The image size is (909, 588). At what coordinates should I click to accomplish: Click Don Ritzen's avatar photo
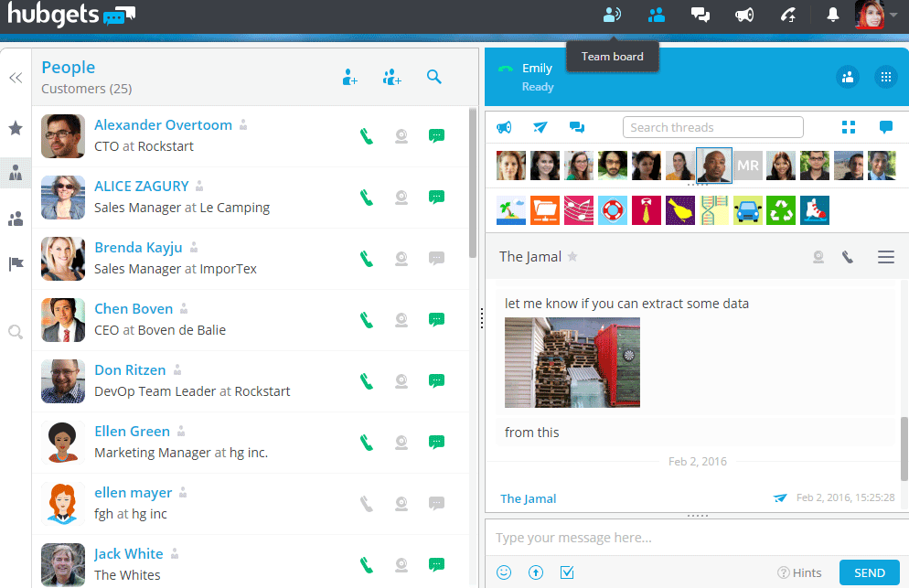[x=62, y=381]
